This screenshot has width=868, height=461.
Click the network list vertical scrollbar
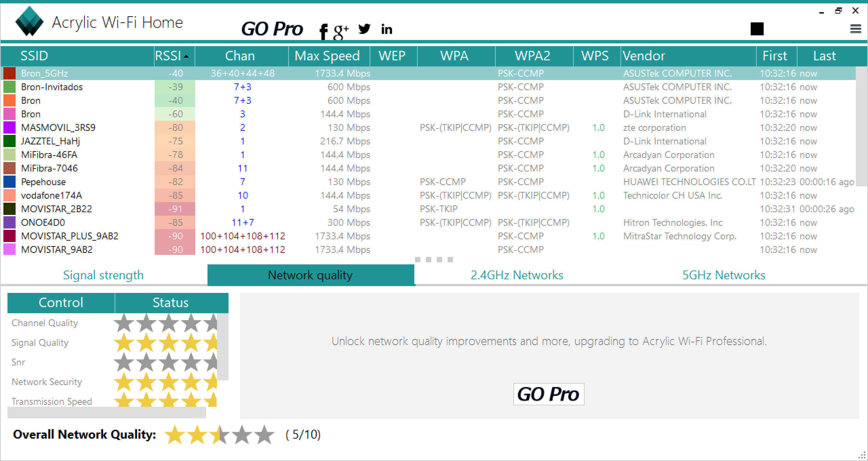tap(861, 126)
